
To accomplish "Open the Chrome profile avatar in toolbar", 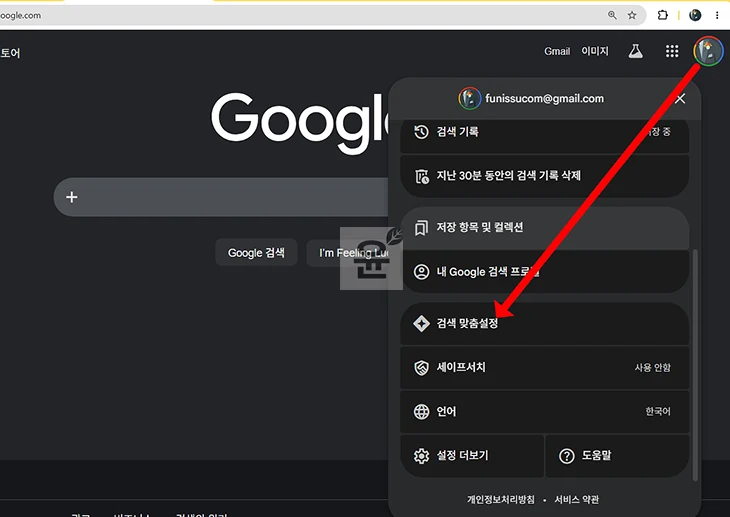I will coord(695,15).
